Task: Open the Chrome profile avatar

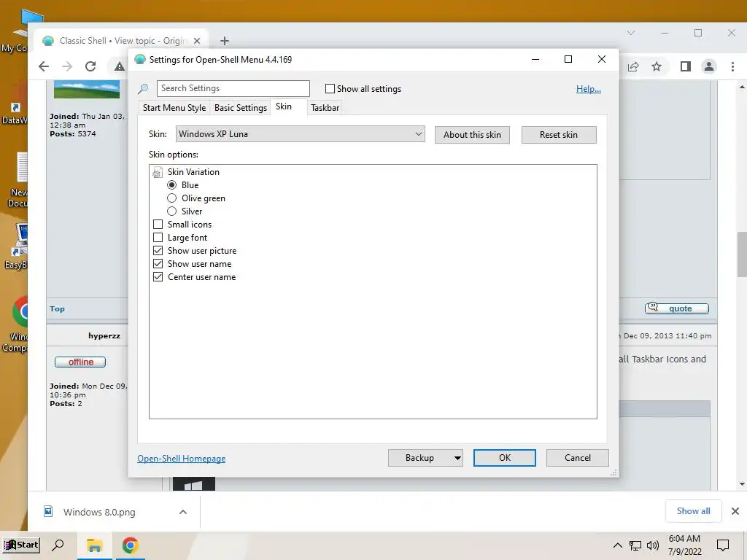Action: 709,66
